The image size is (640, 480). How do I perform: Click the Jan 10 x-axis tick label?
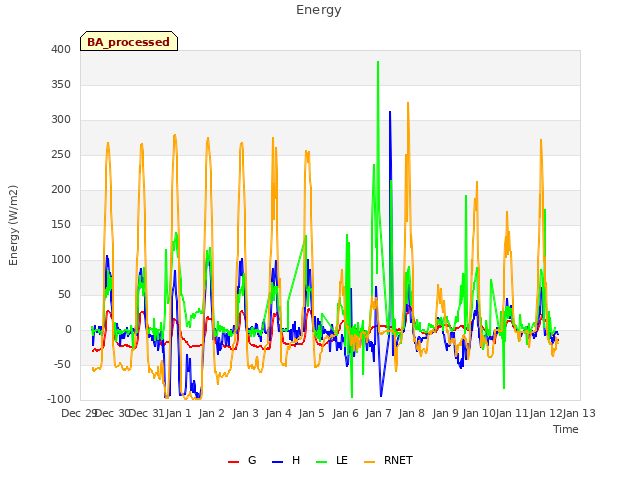pos(479,413)
